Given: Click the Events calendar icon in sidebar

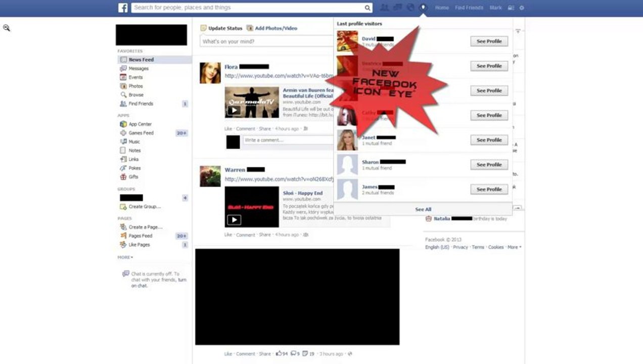Looking at the screenshot, I should coord(123,77).
